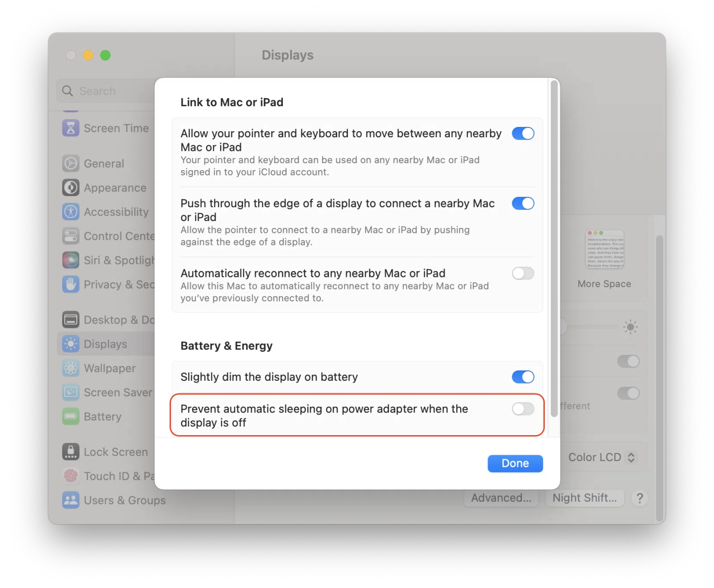Select Appearance in the sidebar
Screen dimensions: 714x588
point(105,188)
